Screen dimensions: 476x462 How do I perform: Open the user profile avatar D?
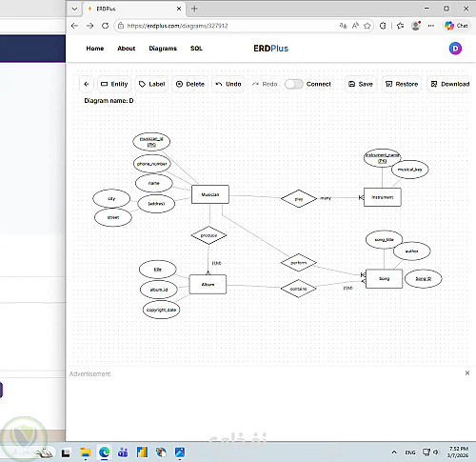pyautogui.click(x=455, y=49)
